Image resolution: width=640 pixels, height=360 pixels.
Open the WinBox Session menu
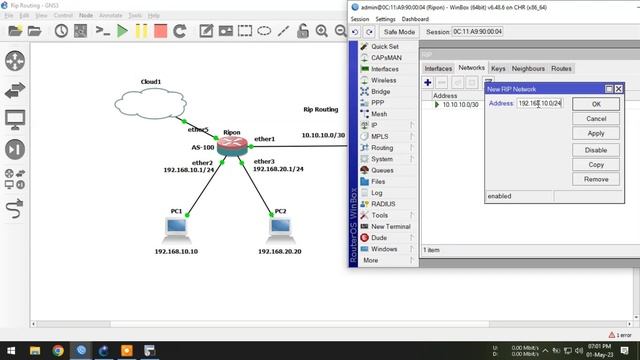(x=360, y=19)
